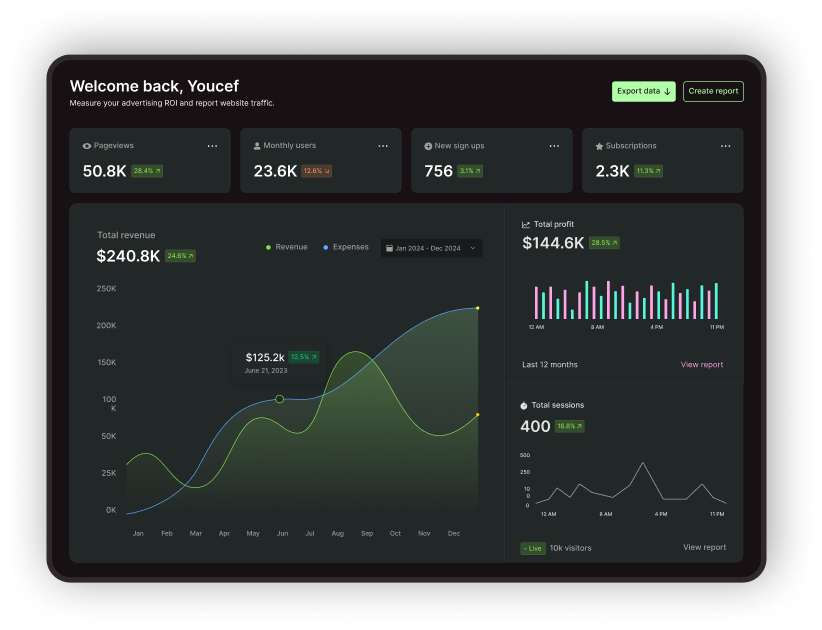The width and height of the screenshot is (822, 630).
Task: Click the Welcome back, Youcef heading
Action: [x=154, y=86]
